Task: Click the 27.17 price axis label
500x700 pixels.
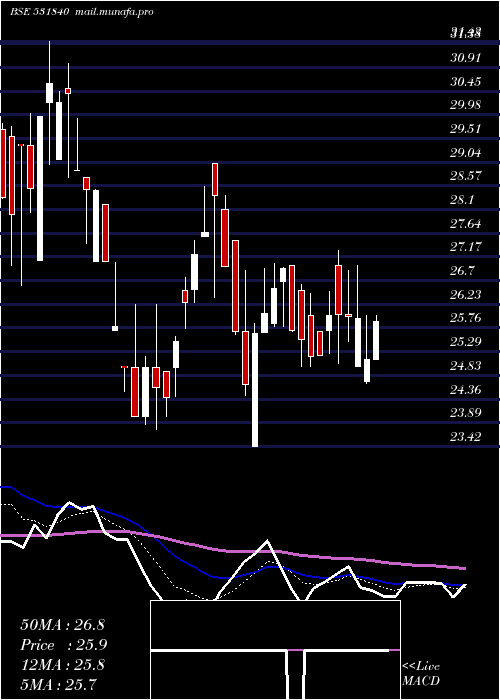Action: point(466,246)
